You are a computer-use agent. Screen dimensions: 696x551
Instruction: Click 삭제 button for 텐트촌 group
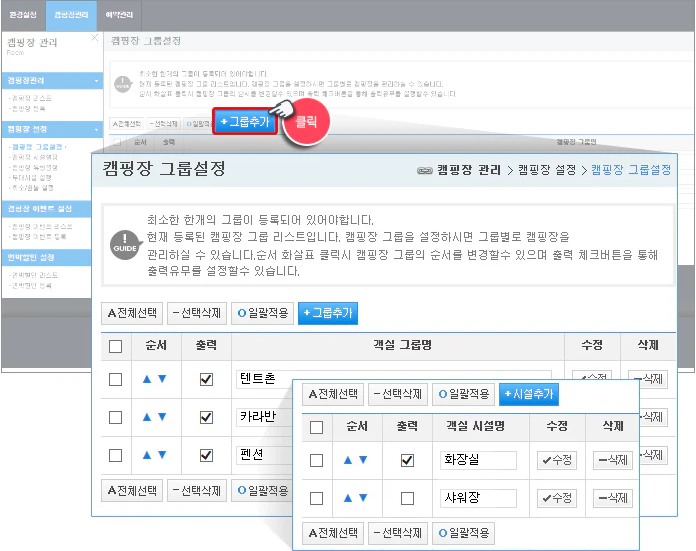(x=648, y=380)
